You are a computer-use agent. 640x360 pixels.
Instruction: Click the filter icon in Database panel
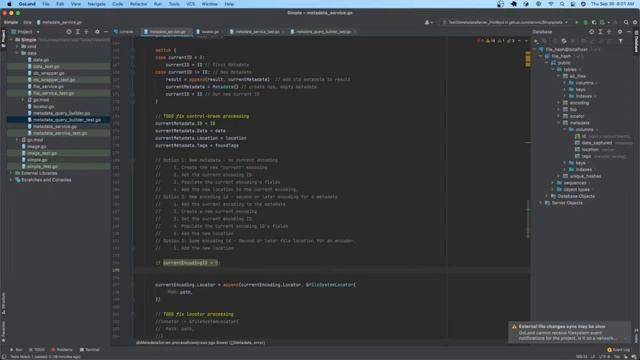(x=621, y=41)
